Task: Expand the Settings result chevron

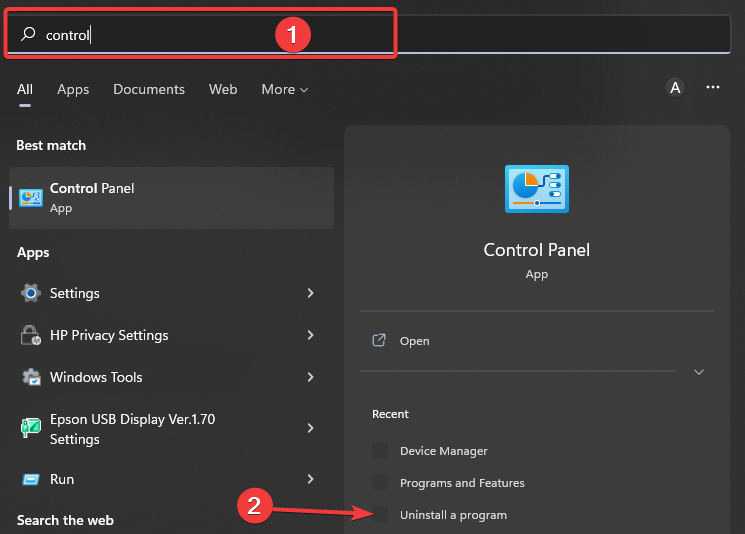Action: coord(310,293)
